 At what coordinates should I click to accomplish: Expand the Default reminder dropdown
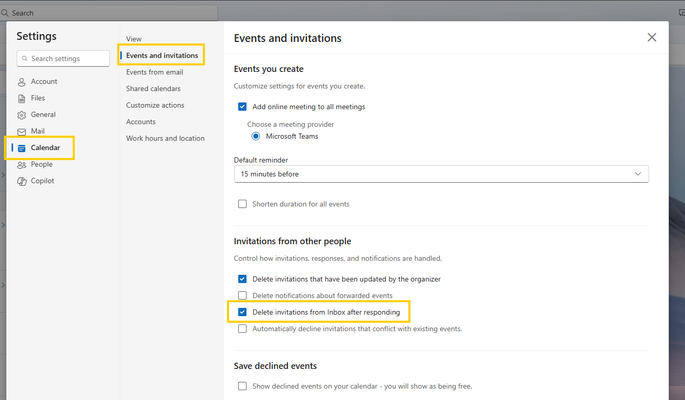(x=441, y=174)
